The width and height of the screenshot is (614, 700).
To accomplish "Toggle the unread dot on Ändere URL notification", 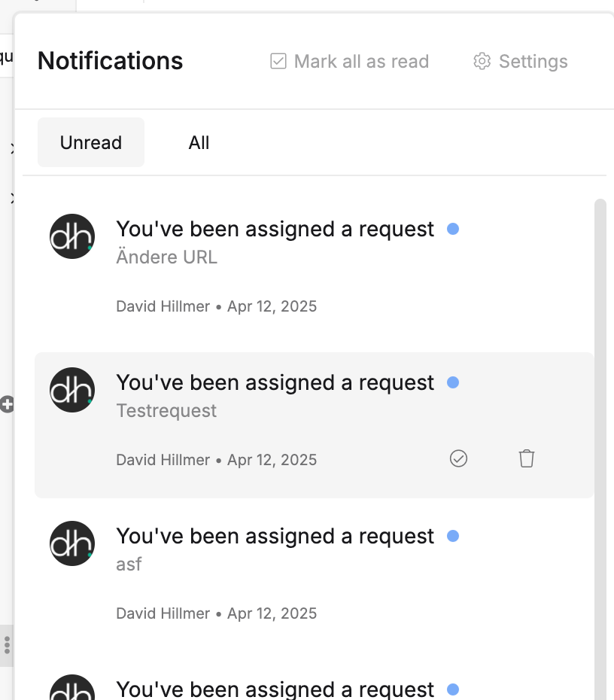I will pyautogui.click(x=453, y=229).
